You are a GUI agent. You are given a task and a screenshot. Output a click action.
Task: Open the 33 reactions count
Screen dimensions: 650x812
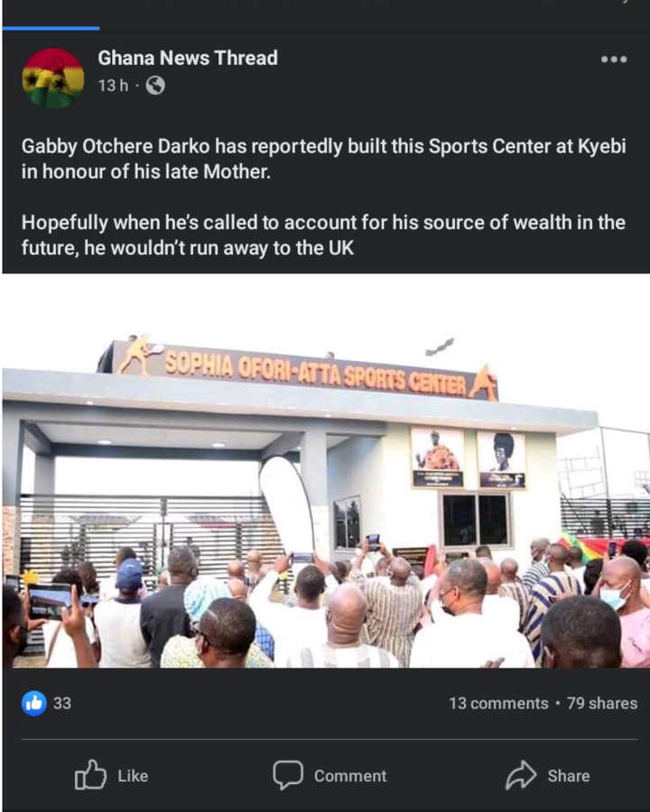point(62,703)
